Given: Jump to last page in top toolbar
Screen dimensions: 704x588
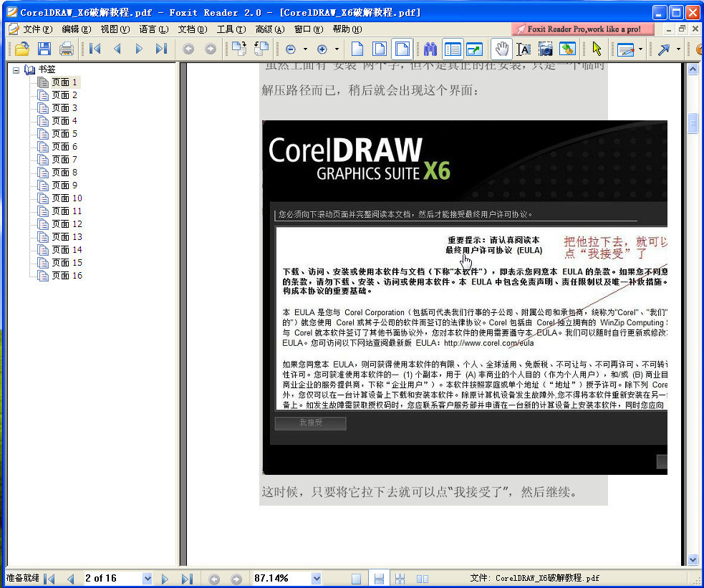Looking at the screenshot, I should click(161, 49).
